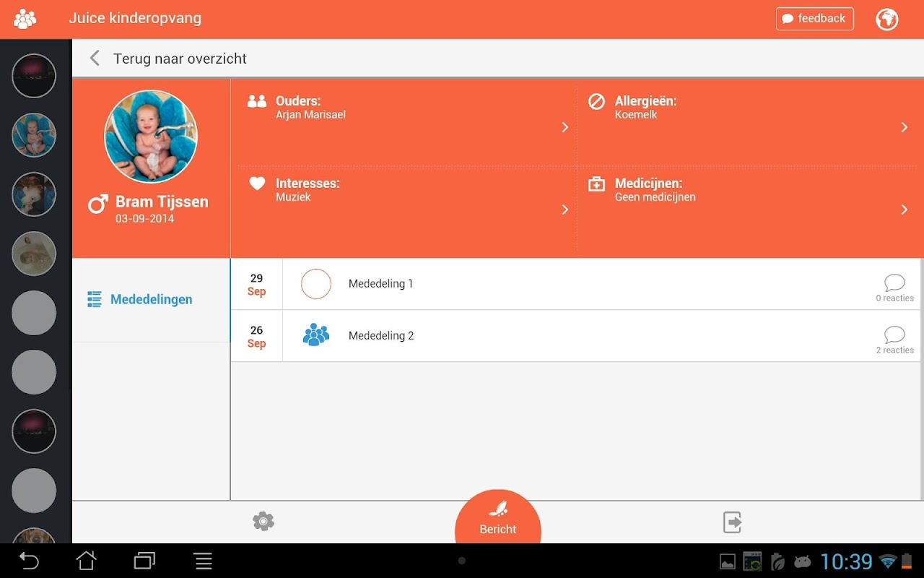Select the fourth pale baby avatar in sidebar
Image resolution: width=924 pixels, height=578 pixels.
[x=34, y=254]
